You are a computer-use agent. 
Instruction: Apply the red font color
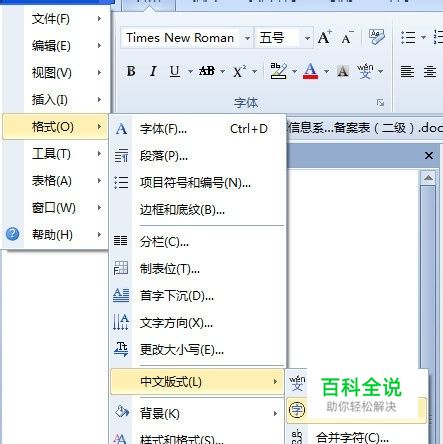pyautogui.click(x=310, y=71)
